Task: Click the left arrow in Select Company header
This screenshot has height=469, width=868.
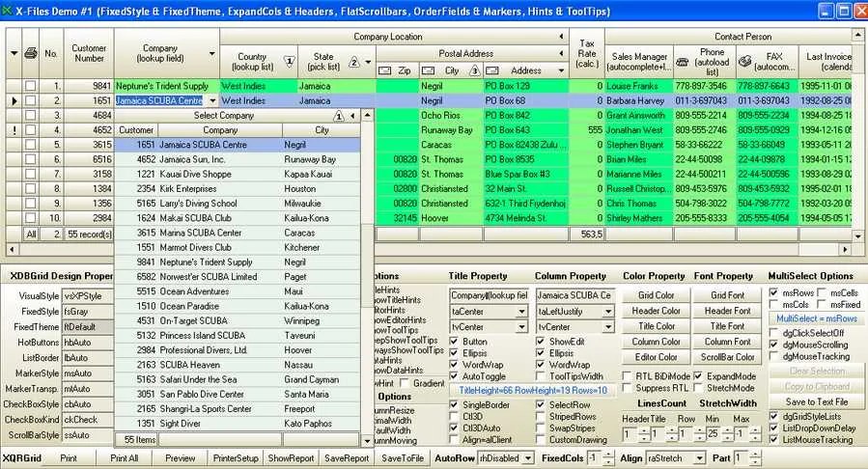Action: [x=352, y=116]
